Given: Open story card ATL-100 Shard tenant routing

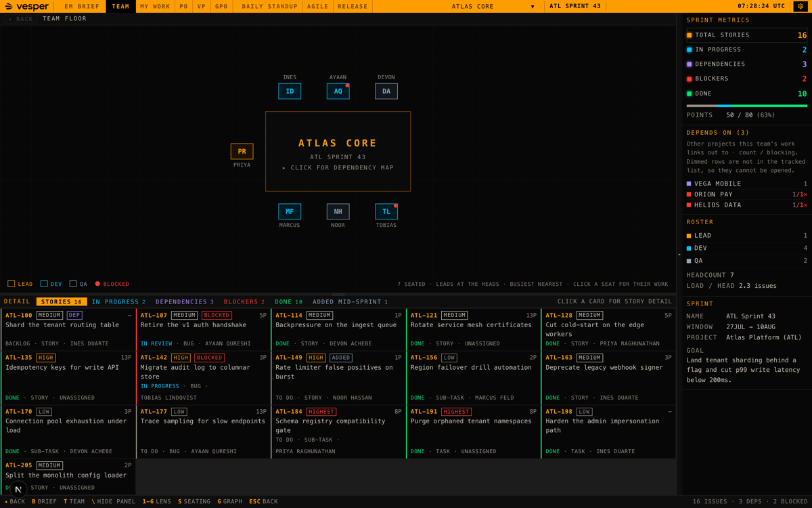Looking at the screenshot, I should (68, 329).
